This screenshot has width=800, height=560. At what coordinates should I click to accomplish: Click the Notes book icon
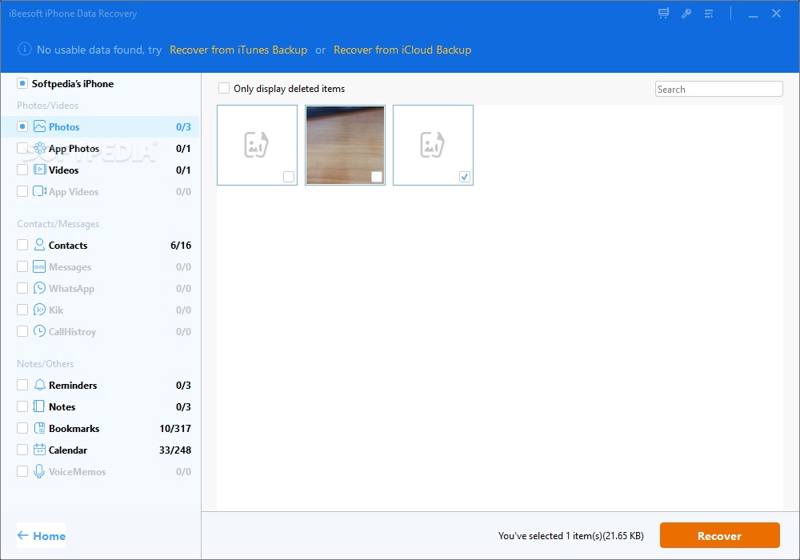click(39, 406)
